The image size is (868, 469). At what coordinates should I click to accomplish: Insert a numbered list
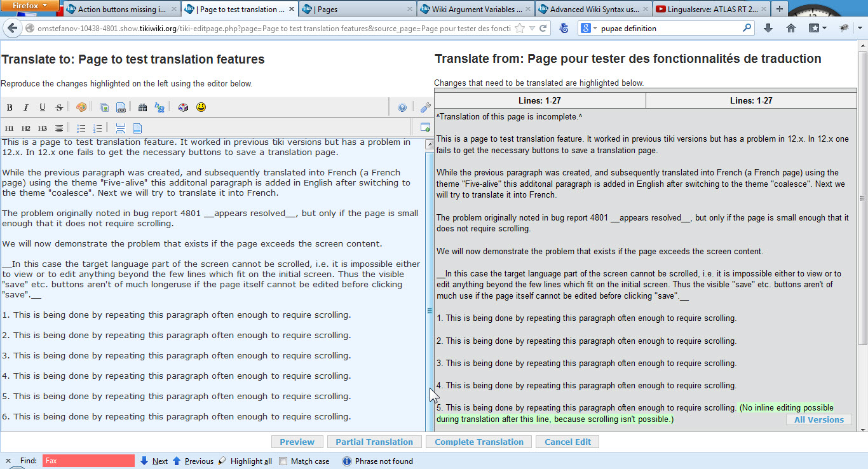pyautogui.click(x=98, y=128)
